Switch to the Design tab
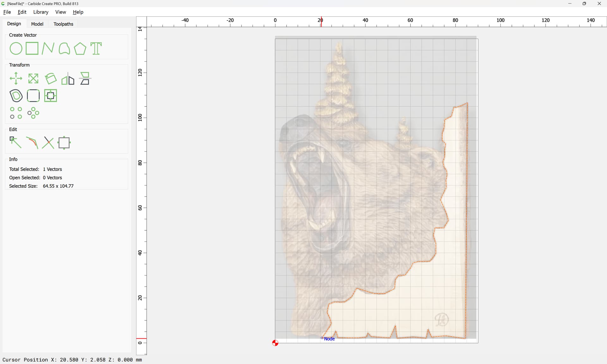Image resolution: width=607 pixels, height=364 pixels. coord(14,24)
